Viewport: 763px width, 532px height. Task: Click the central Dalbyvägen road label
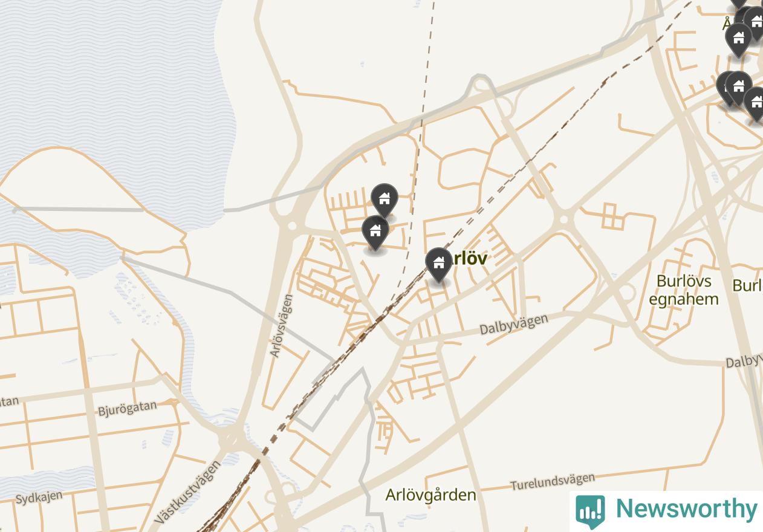514,323
